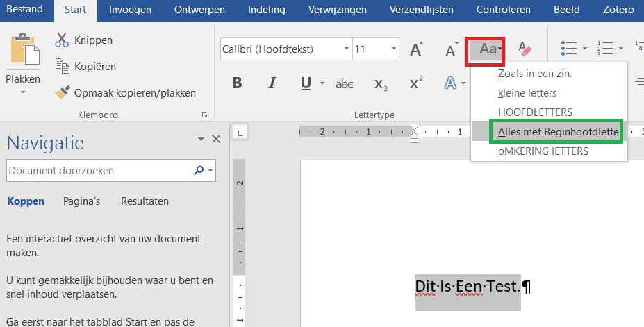
Task: Open the underline style dropdown arrow
Action: point(322,83)
